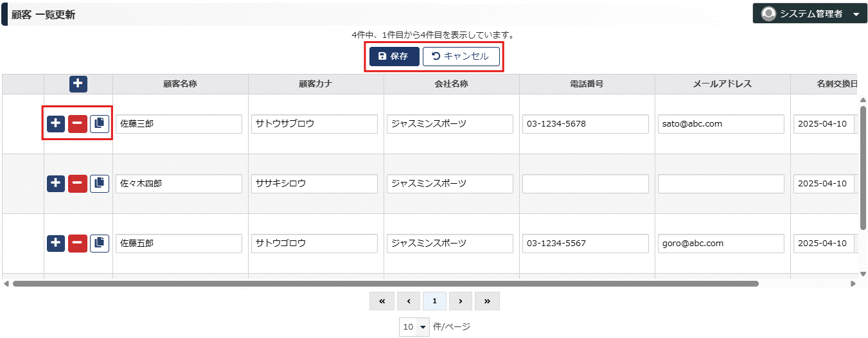Edit phone field 03-1234-5678
Image resolution: width=868 pixels, height=338 pixels.
585,124
